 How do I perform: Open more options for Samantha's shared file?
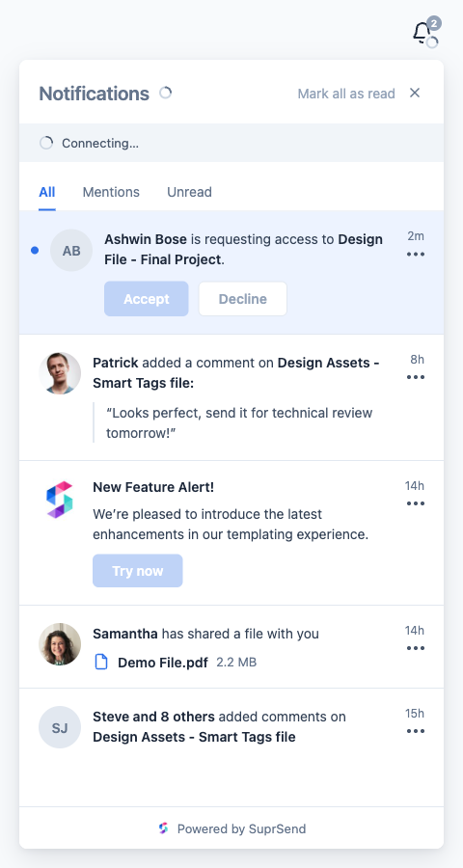pyautogui.click(x=416, y=648)
